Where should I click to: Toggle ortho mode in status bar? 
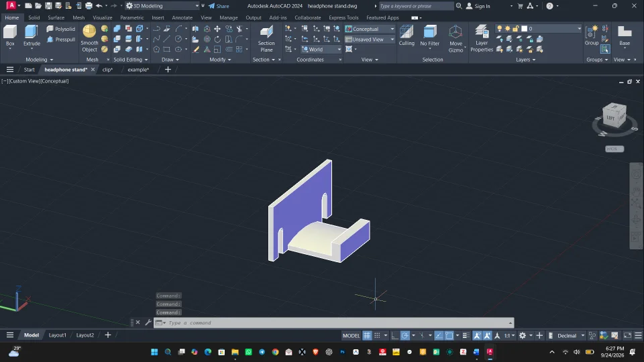(x=394, y=335)
